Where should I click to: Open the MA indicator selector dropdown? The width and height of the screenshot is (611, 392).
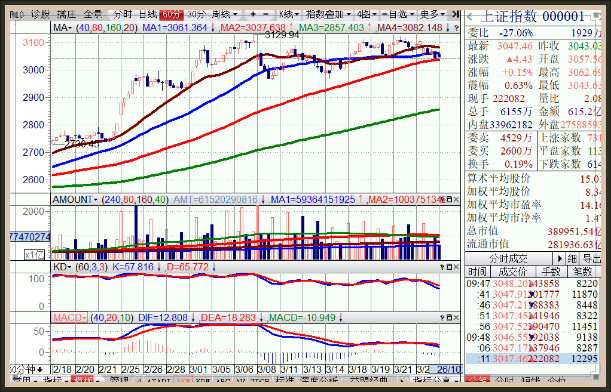[63, 28]
